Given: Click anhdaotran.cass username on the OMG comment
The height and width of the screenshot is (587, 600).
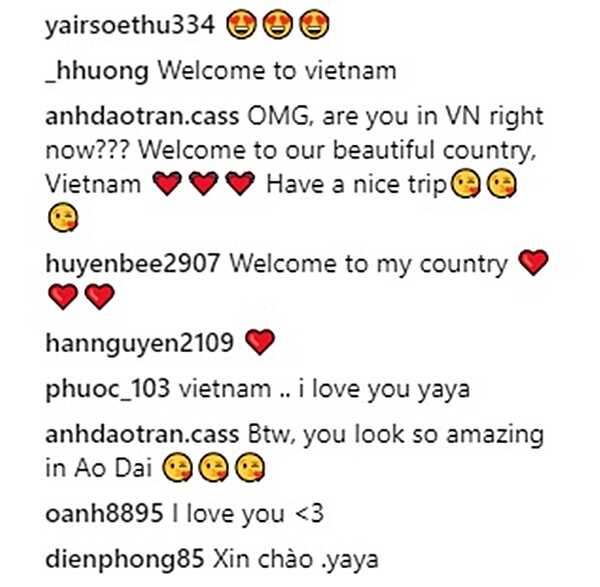Looking at the screenshot, I should coord(142,116).
